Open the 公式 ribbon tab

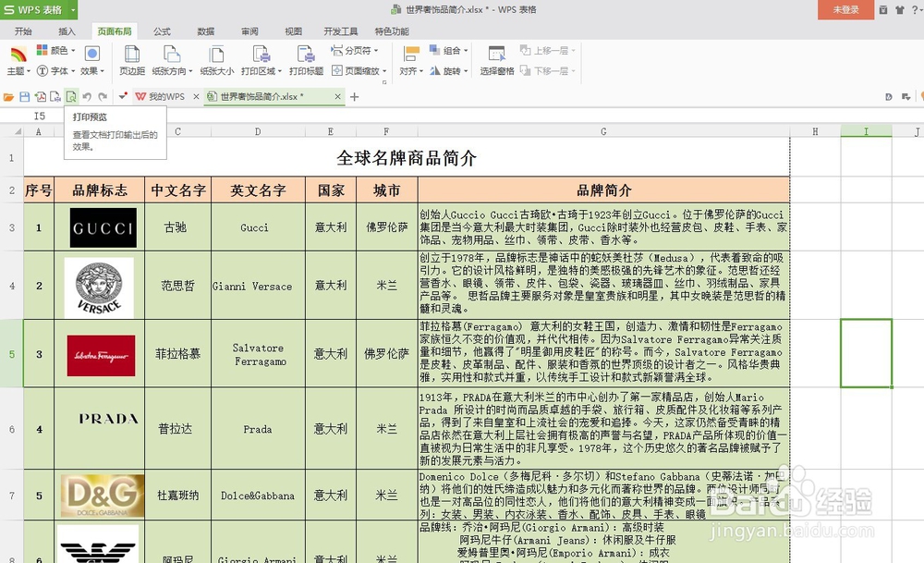[x=162, y=31]
